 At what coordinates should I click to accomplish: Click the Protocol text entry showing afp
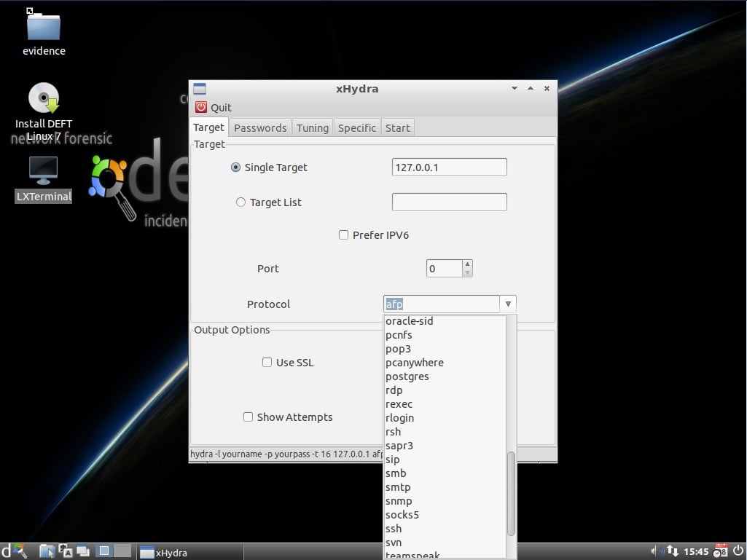[442, 304]
